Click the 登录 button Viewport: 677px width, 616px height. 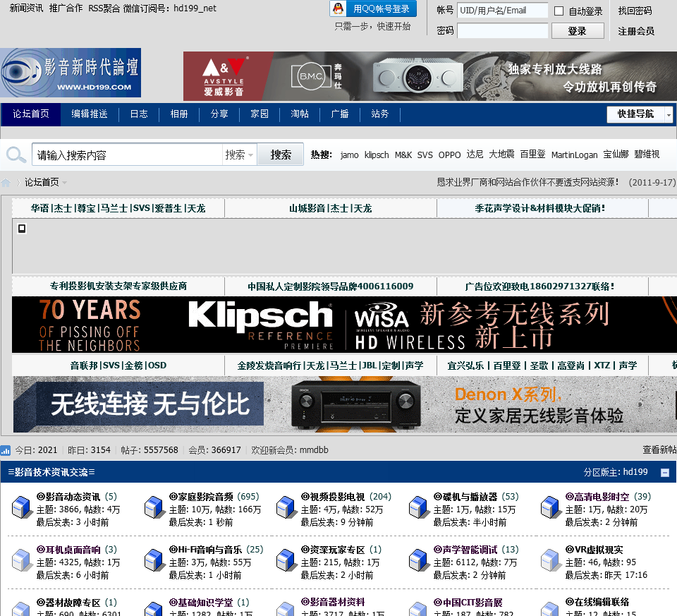[578, 31]
